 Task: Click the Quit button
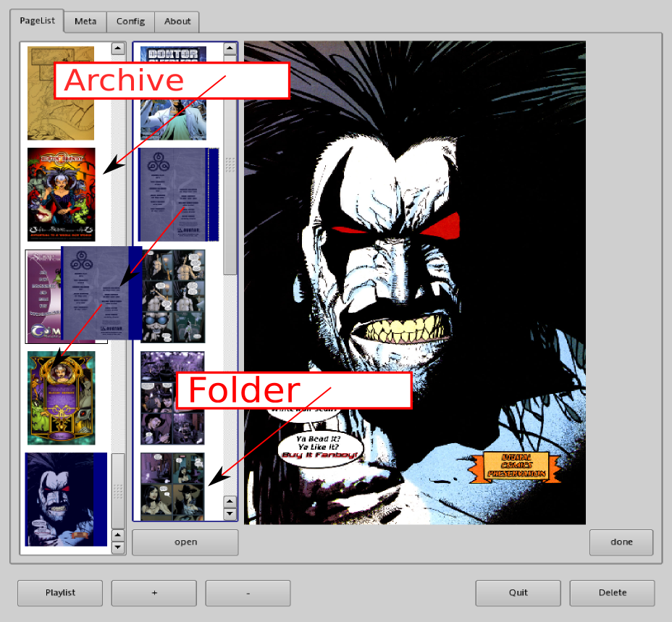click(x=518, y=593)
